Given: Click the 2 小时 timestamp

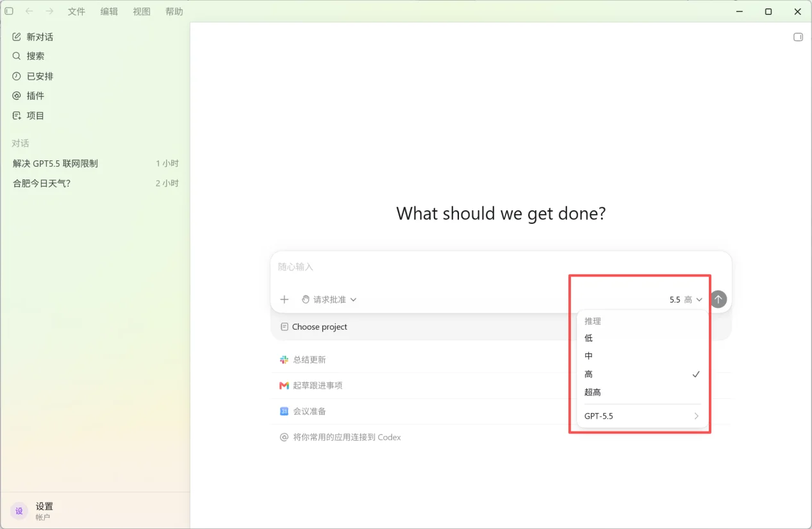Looking at the screenshot, I should pyautogui.click(x=167, y=183).
